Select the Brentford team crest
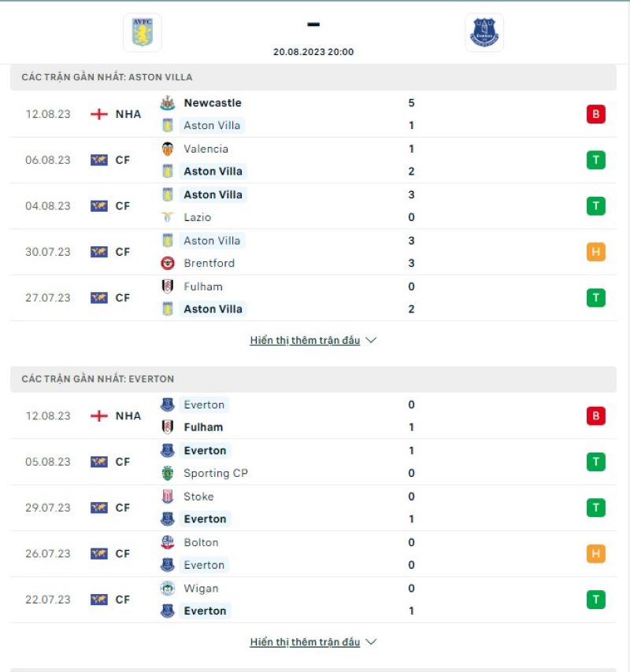630x672 pixels. pyautogui.click(x=169, y=263)
